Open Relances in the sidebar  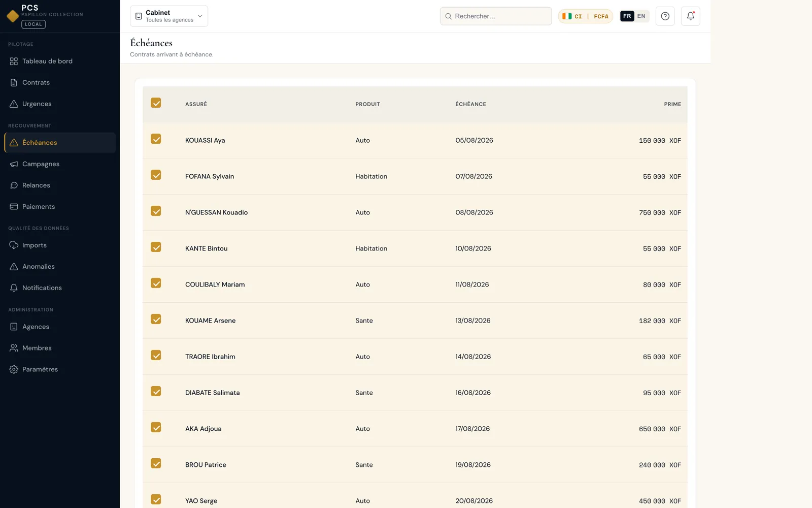[60, 185]
